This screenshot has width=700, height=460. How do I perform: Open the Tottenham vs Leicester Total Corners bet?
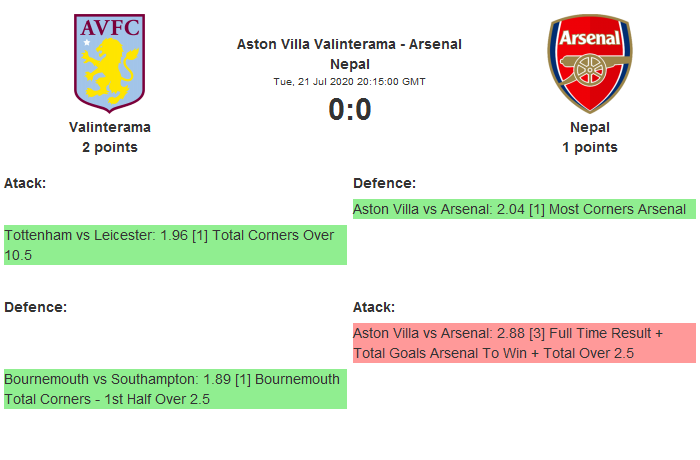click(x=175, y=245)
